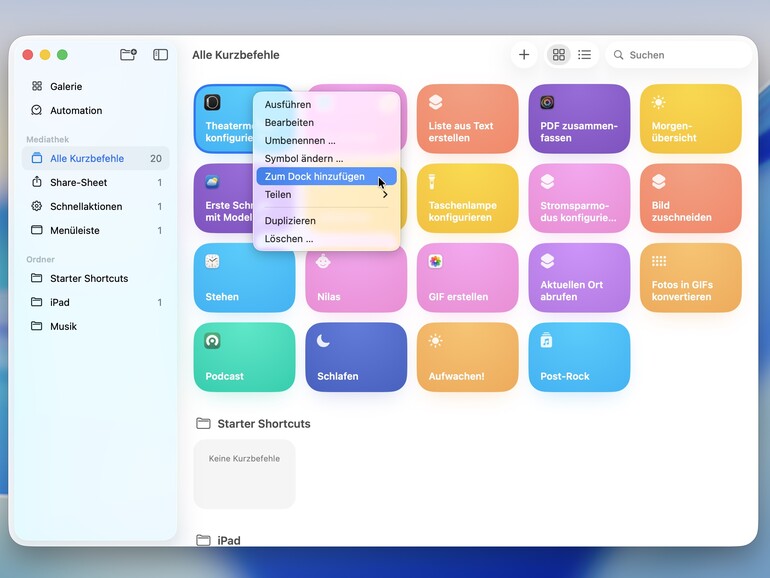The height and width of the screenshot is (578, 770).
Task: Open Fotos in GIFs konvertieren shortcut
Action: click(x=691, y=278)
